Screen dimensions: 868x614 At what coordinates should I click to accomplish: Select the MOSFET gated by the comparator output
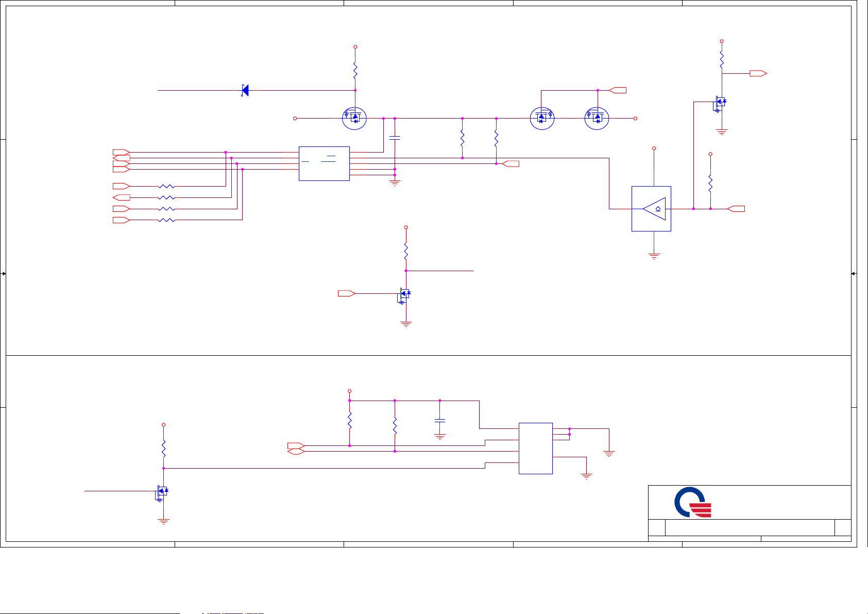[720, 105]
